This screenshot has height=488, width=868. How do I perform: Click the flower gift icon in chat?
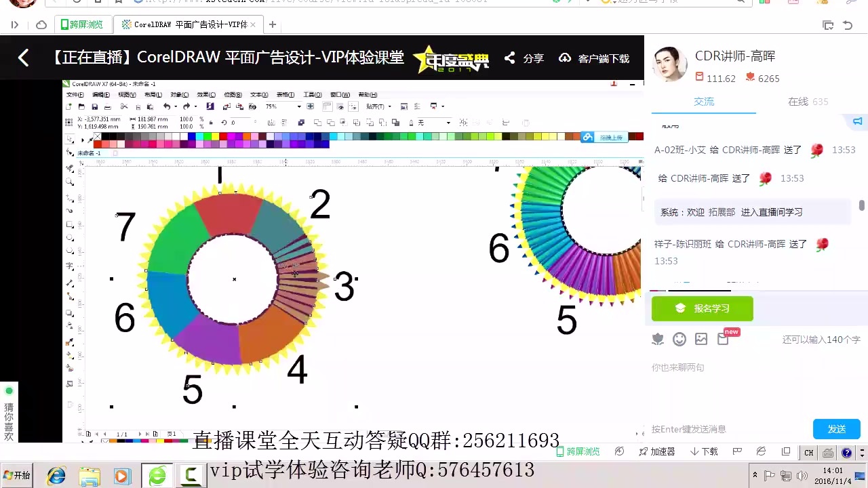pyautogui.click(x=658, y=339)
